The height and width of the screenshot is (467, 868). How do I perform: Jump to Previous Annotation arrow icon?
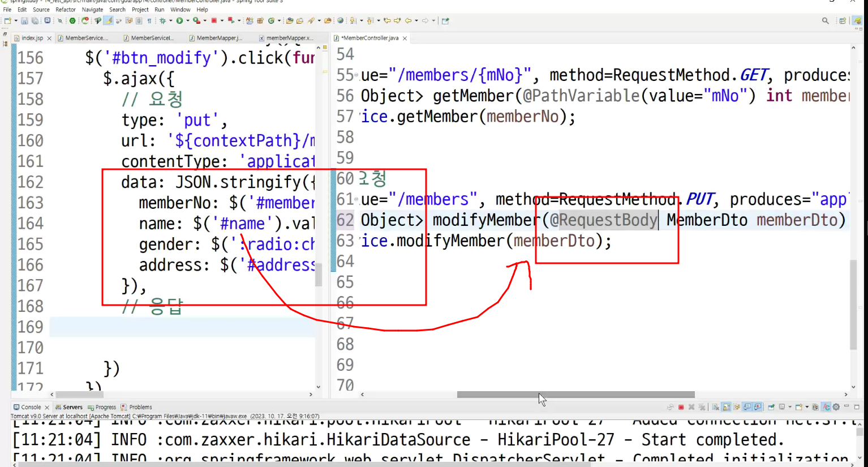point(370,21)
